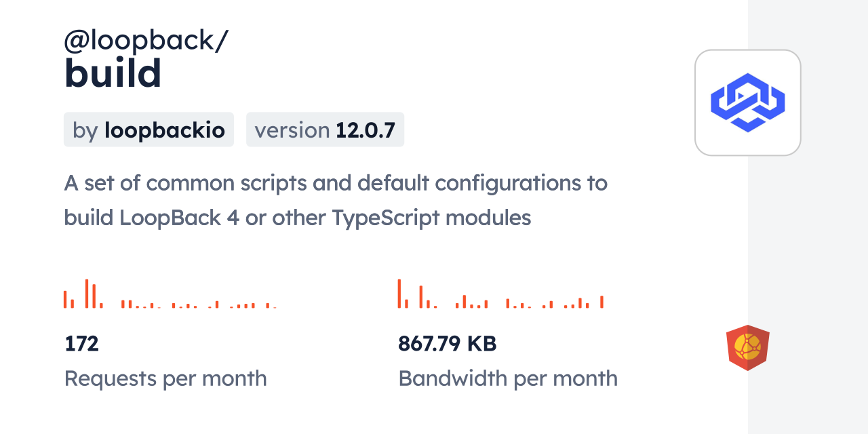Viewport: 868px width, 434px height.
Task: Click the last bar in the bandwidth chart
Action: (x=601, y=302)
